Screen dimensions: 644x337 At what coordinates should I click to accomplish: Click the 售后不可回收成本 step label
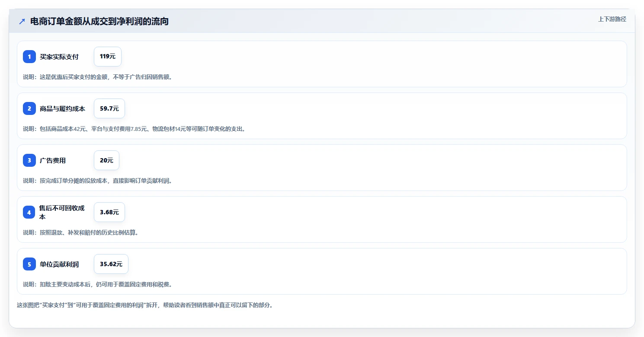(x=62, y=212)
